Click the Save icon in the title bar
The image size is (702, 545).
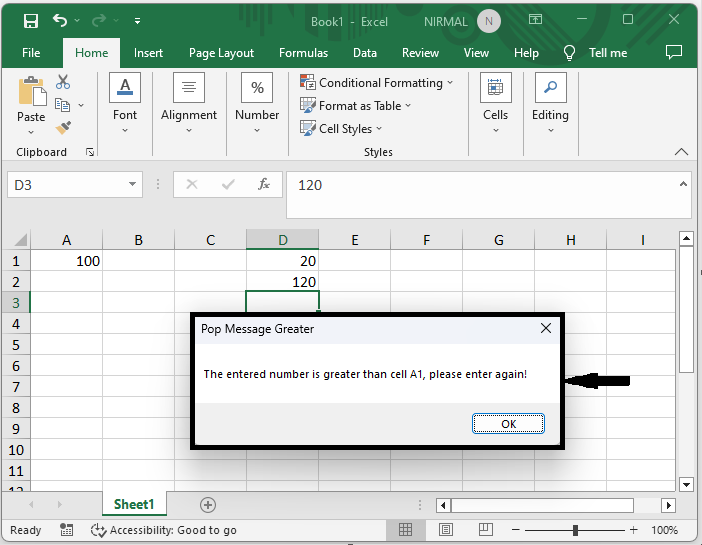tap(31, 21)
